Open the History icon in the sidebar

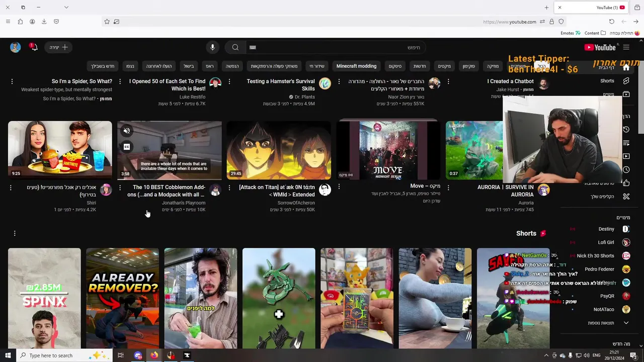pos(626,130)
